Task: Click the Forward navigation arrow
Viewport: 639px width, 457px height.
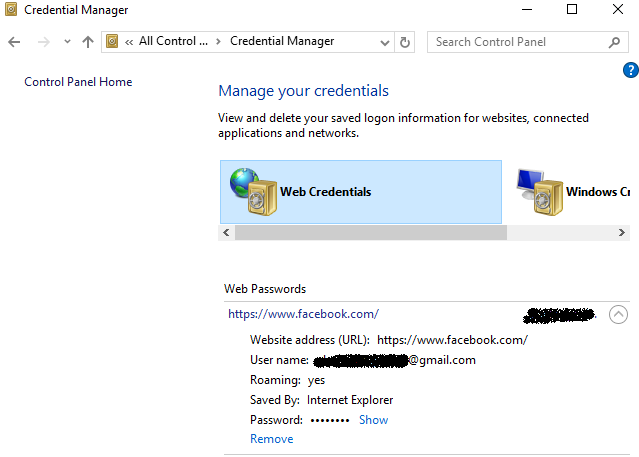Action: [x=43, y=42]
